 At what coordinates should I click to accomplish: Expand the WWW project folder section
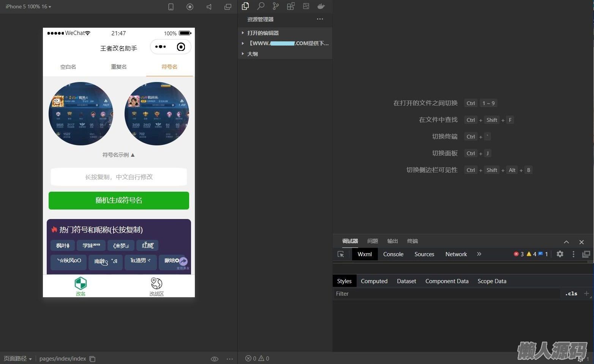(285, 43)
